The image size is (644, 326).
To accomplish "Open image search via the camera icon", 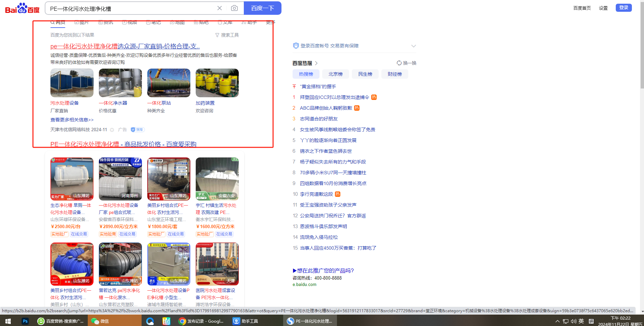I will tap(234, 8).
